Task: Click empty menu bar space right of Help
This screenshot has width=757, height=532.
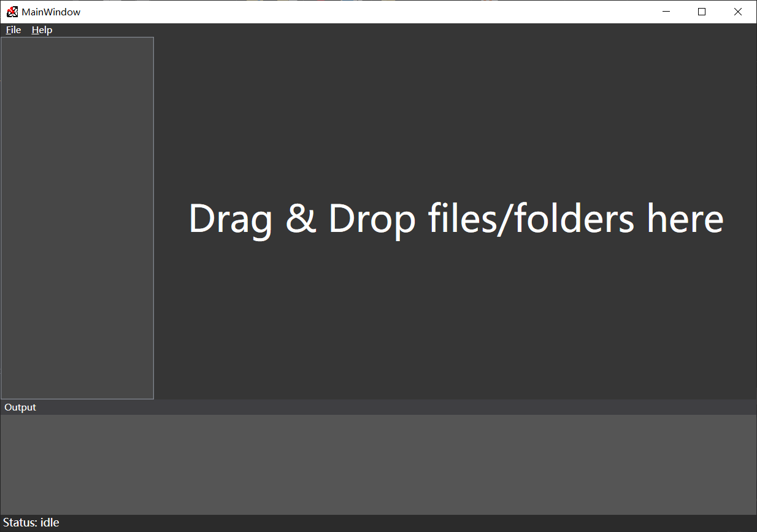Action: coord(405,30)
